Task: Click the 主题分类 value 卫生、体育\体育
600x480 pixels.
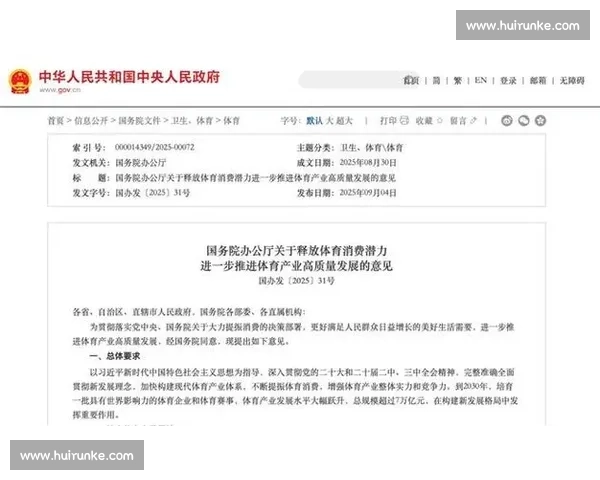Action: 372,147
